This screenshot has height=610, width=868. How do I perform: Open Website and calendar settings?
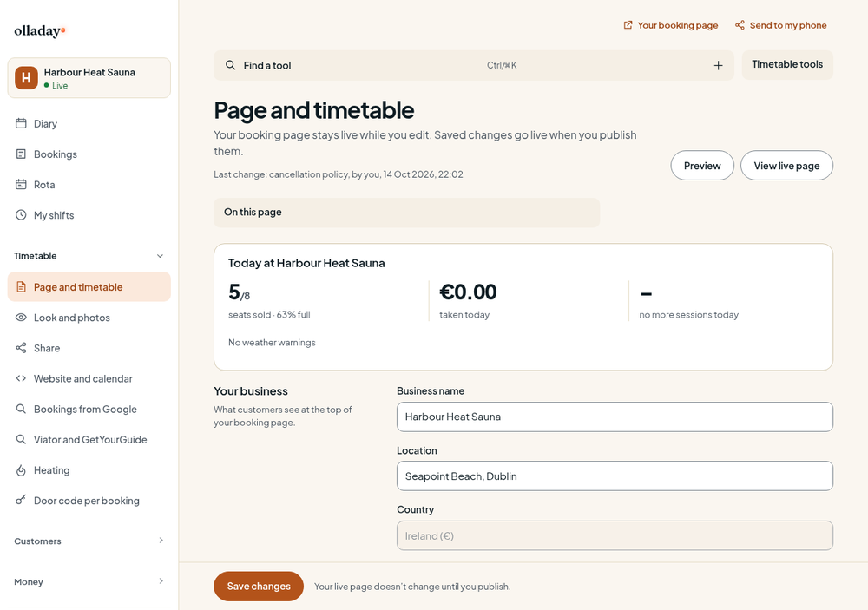[89, 378]
